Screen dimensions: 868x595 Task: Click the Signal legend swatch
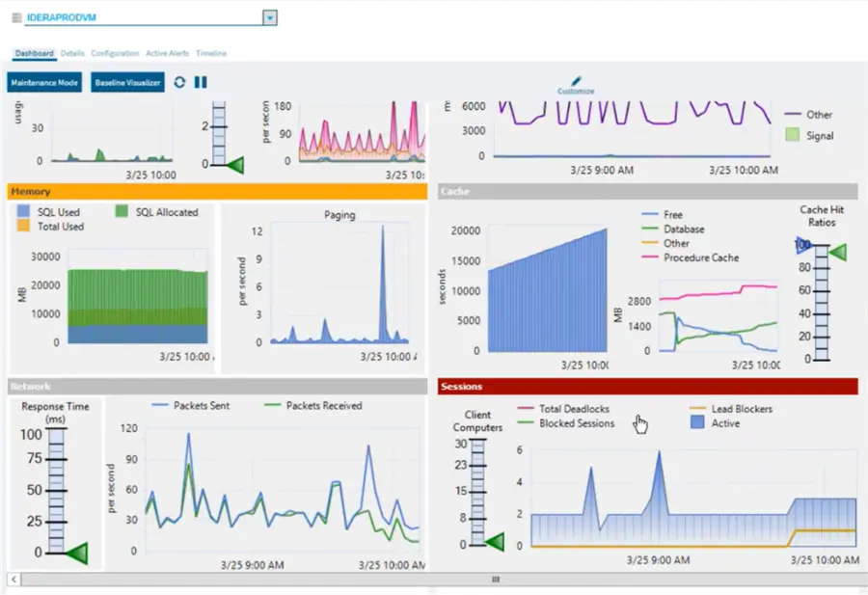tap(793, 134)
